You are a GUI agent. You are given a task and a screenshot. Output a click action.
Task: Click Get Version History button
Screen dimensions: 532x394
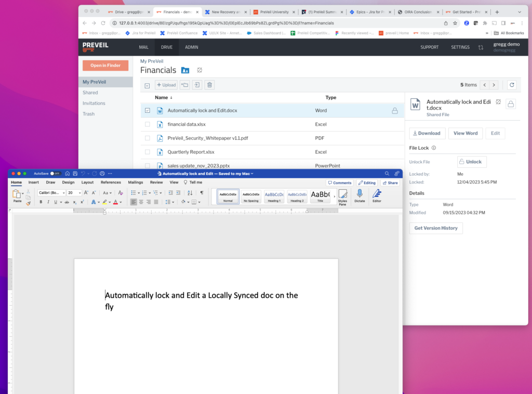coord(436,228)
